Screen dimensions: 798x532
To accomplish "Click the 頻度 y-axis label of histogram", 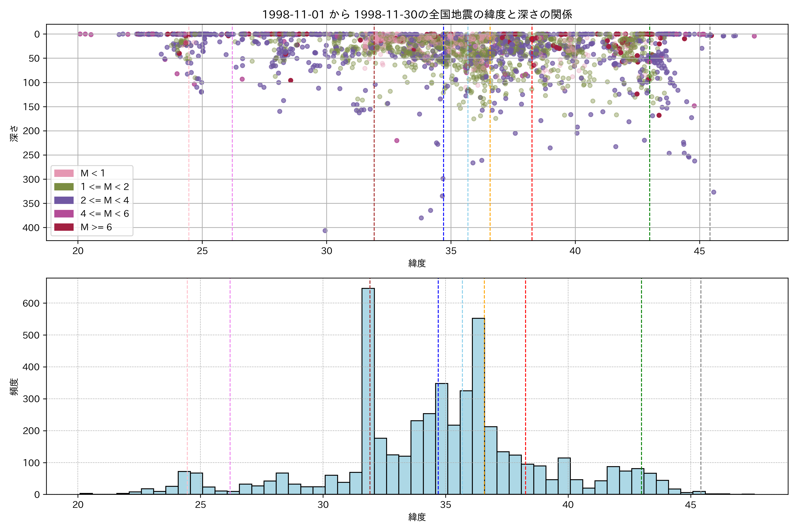I will tap(14, 387).
